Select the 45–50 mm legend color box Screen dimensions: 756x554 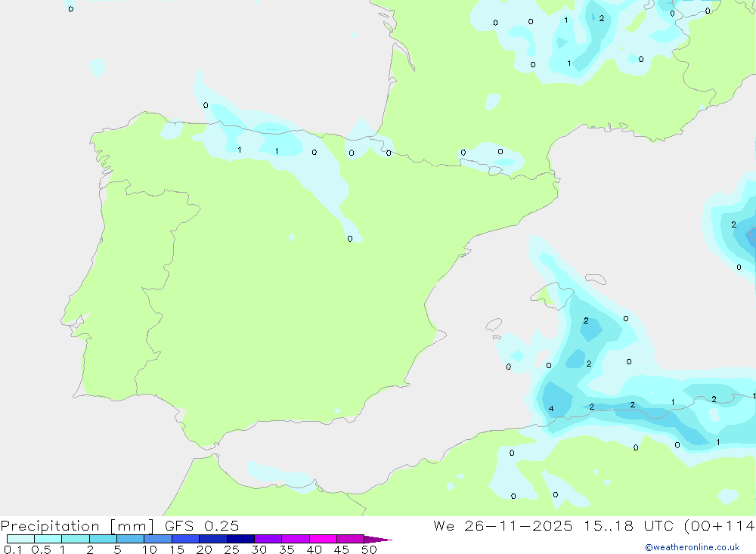[350, 539]
